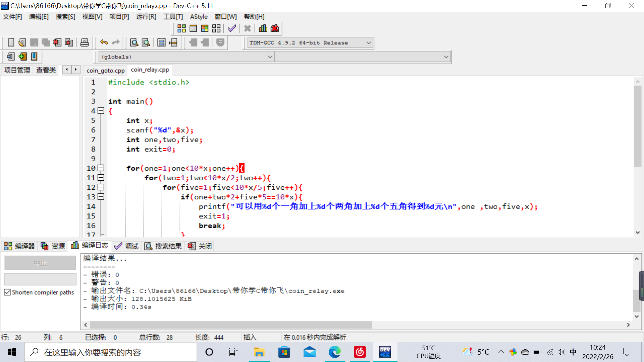The width and height of the screenshot is (644, 362).
Task: Open the 编译器 bottom tab
Action: (x=19, y=246)
